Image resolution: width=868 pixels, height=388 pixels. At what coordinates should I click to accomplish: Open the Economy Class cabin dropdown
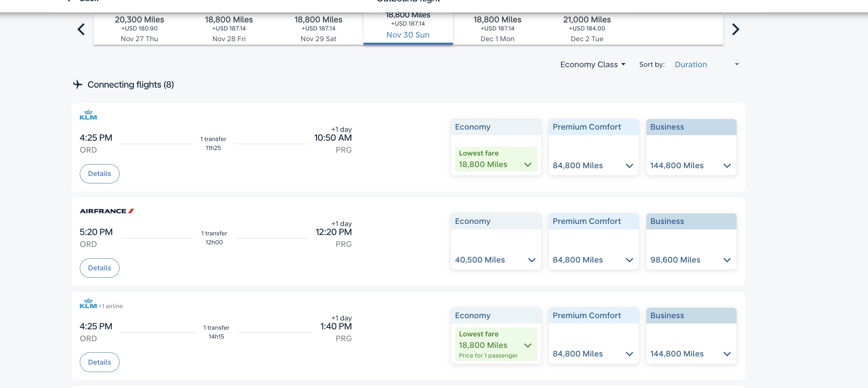[x=593, y=65]
